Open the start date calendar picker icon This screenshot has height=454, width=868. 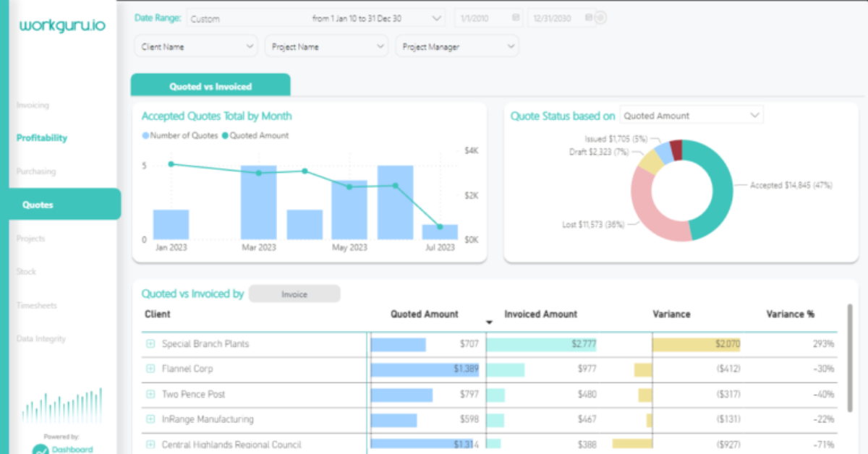pos(516,17)
